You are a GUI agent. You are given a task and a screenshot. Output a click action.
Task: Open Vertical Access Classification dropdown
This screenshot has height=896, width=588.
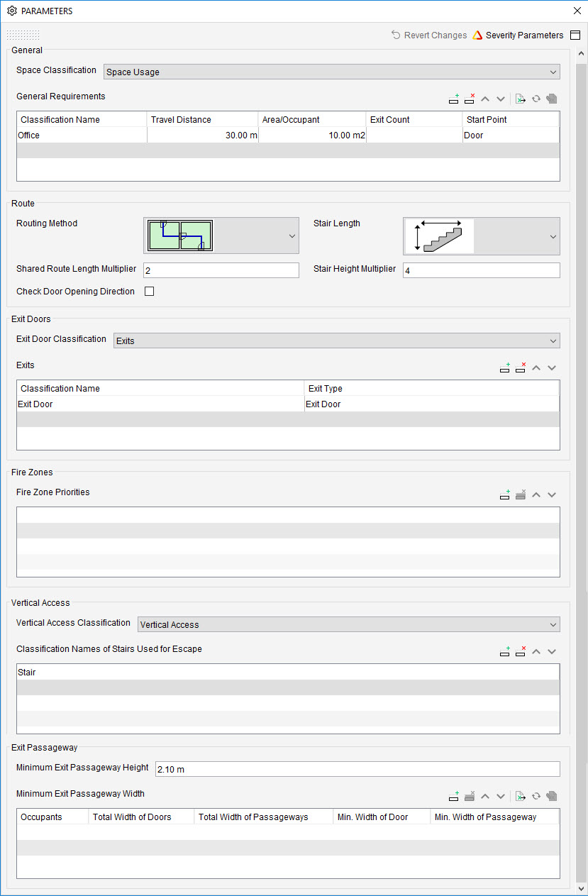click(349, 624)
